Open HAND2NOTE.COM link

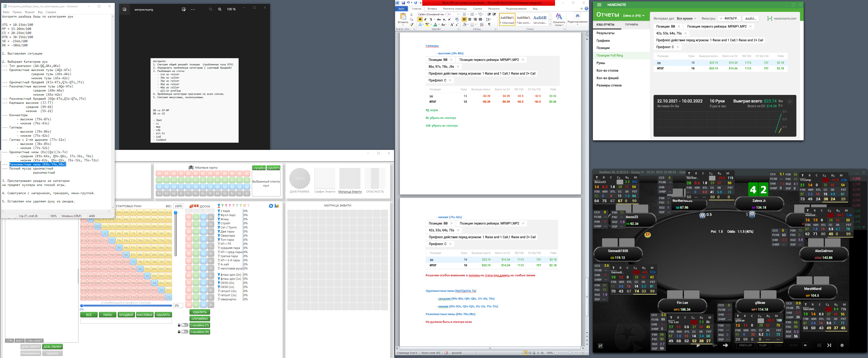tap(782, 18)
